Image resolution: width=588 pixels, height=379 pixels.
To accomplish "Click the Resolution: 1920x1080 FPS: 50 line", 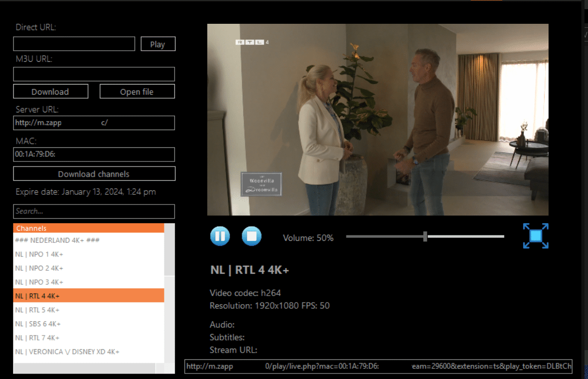I will [x=269, y=306].
